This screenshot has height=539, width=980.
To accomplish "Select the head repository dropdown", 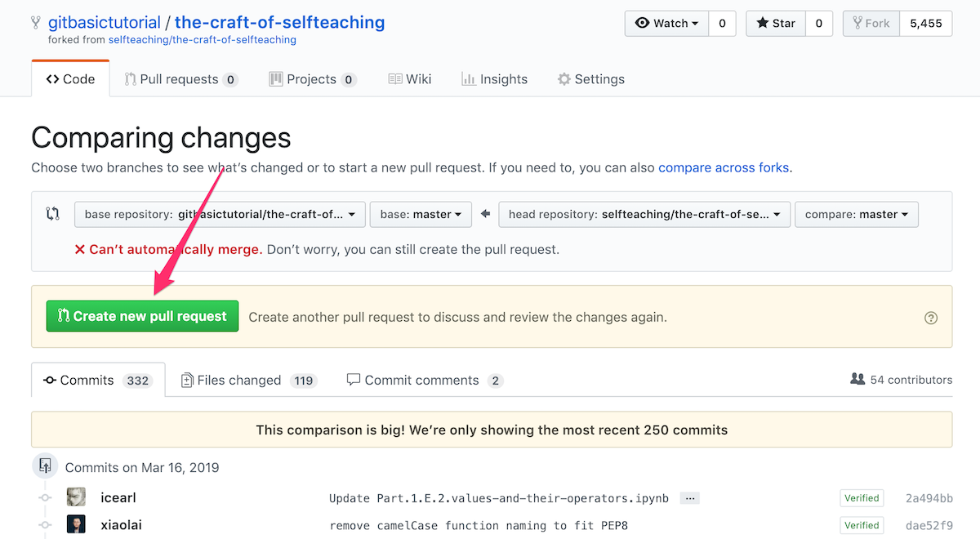I will (644, 214).
